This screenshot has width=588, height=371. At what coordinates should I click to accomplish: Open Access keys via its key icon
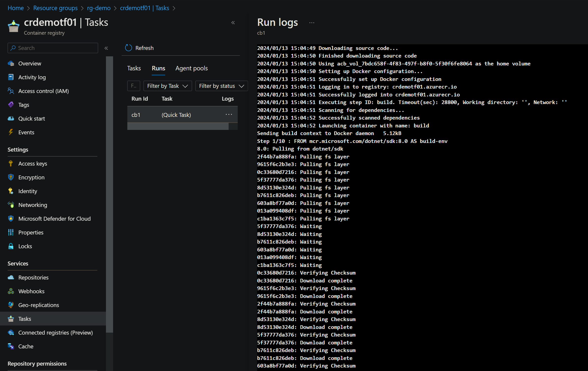pos(11,163)
